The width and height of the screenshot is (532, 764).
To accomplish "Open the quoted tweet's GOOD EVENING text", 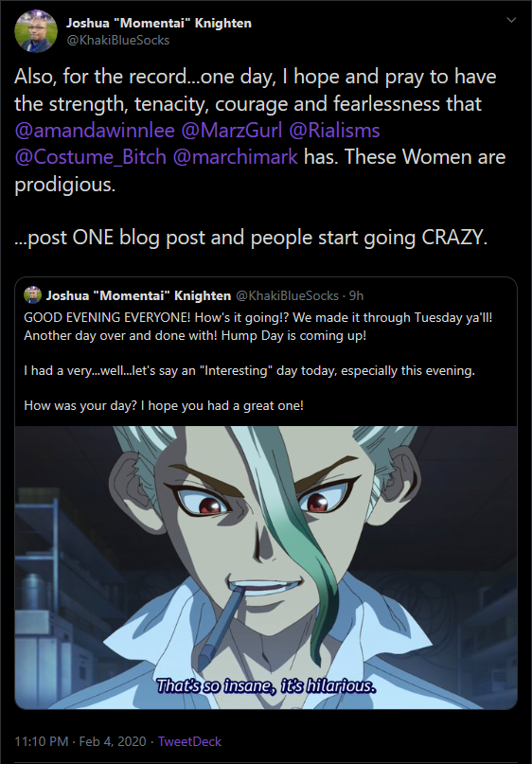I will [258, 318].
